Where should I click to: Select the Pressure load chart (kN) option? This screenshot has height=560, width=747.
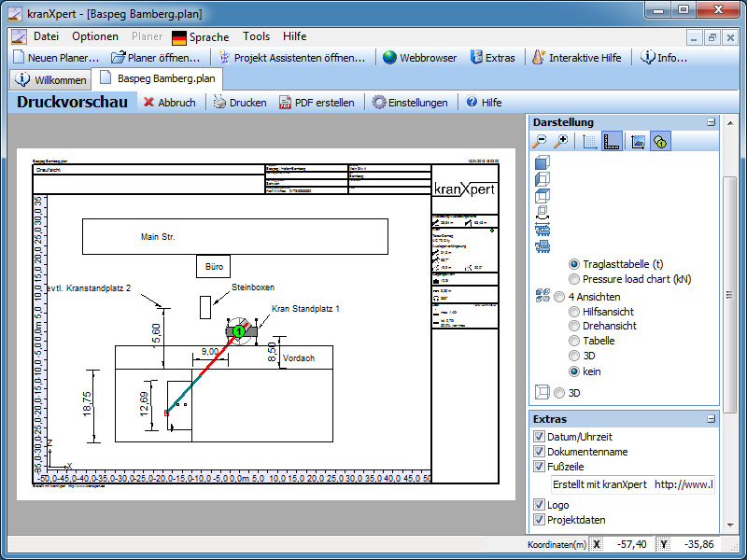click(574, 279)
